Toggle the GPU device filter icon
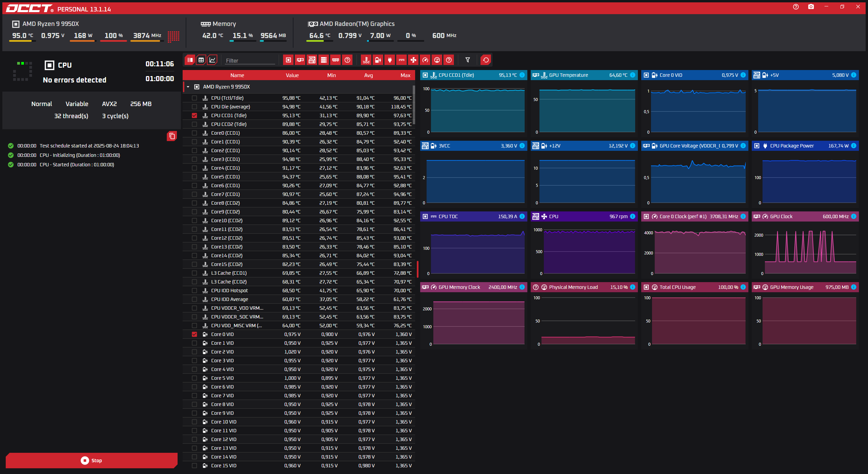This screenshot has height=474, width=868. (300, 60)
